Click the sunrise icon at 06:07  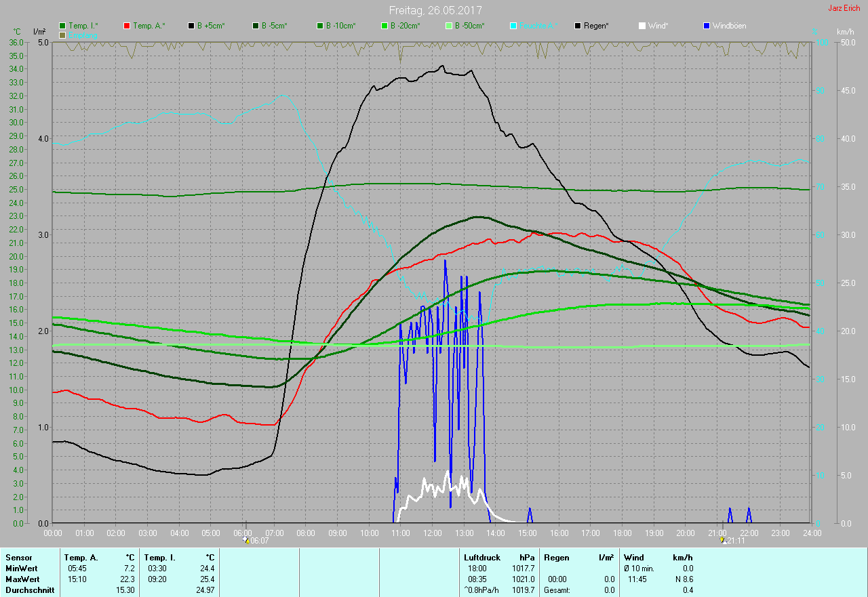click(x=247, y=541)
